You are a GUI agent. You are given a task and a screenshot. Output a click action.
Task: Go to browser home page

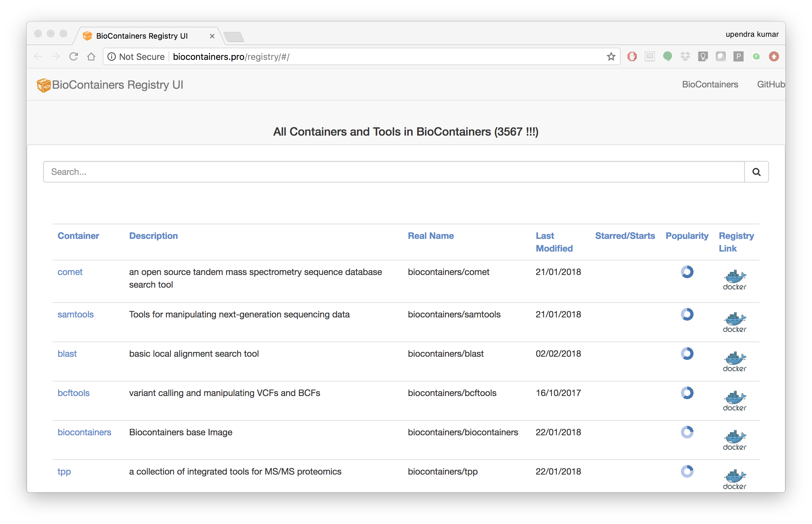91,56
